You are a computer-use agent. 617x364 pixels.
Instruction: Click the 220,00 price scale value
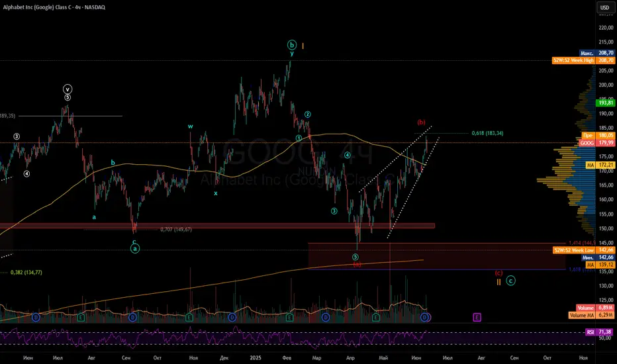click(x=606, y=28)
